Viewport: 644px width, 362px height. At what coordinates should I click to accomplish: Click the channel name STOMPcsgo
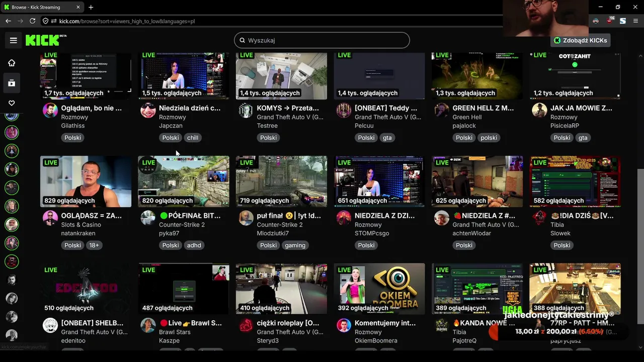[x=372, y=233]
